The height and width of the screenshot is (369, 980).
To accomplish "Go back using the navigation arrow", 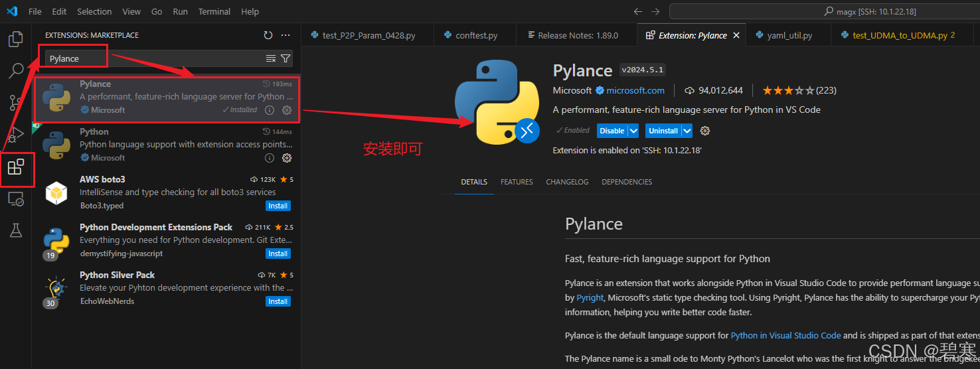I will [638, 11].
